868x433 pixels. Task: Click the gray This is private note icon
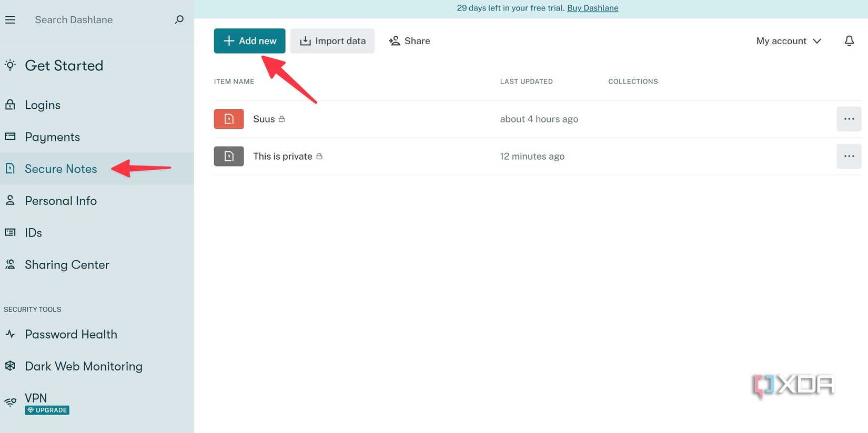(x=229, y=156)
